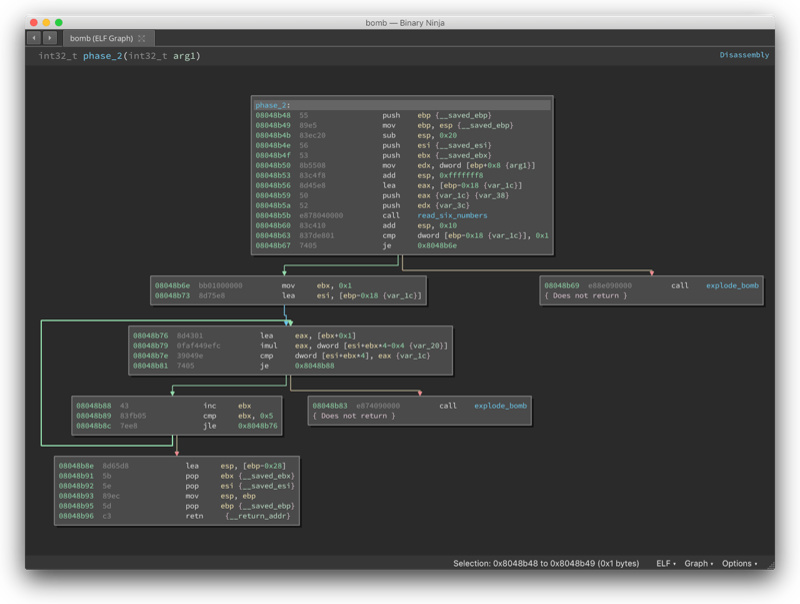800x604 pixels.
Task: Click the second explode_bomb call at 08048b83
Action: click(x=501, y=406)
